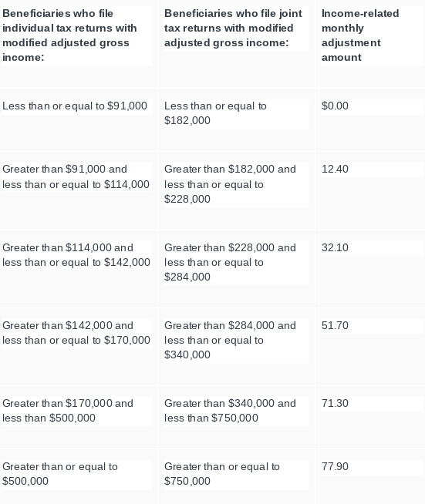Select the $340,000 to $750,000 joint cell
425x504 pixels.
point(236,411)
